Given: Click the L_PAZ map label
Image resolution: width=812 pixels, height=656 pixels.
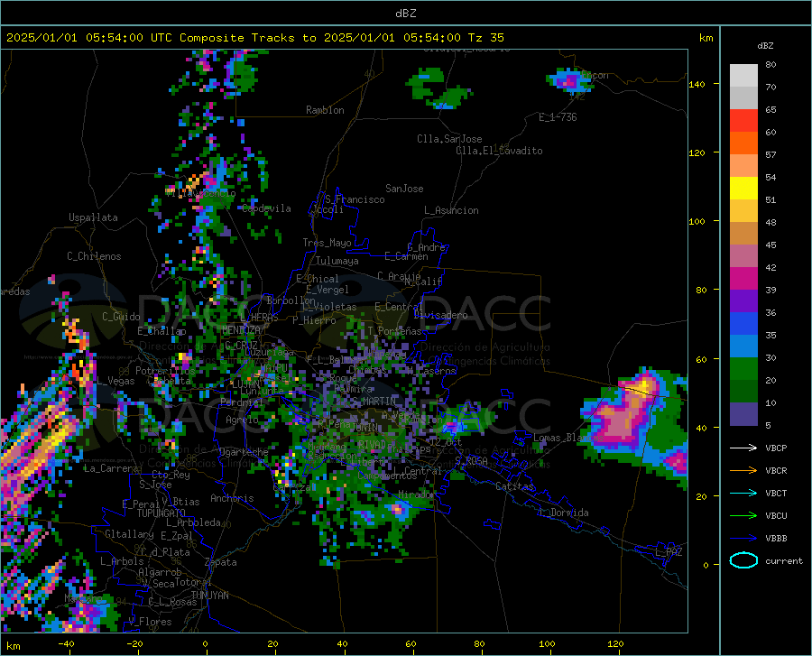Looking at the screenshot, I should click(x=669, y=552).
